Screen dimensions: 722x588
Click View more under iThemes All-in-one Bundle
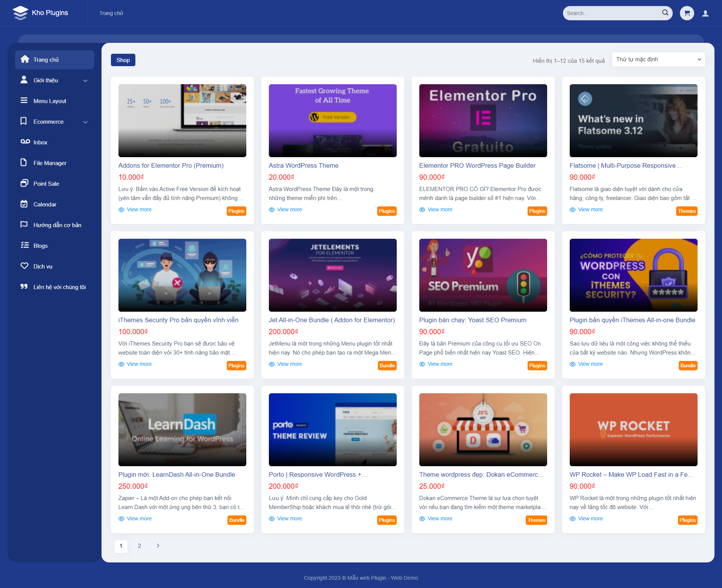(x=590, y=364)
